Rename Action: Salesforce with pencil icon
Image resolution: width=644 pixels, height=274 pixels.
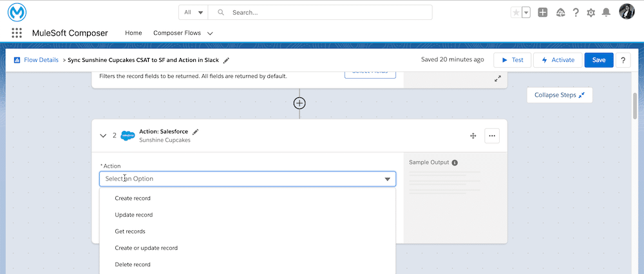coord(196,132)
